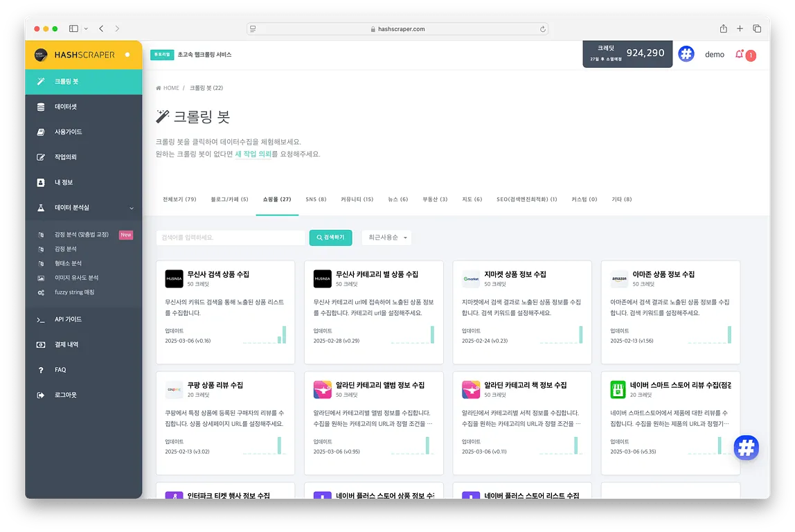Open the 무신사 검색 상품 수집 card
Image resolution: width=795 pixels, height=532 pixels.
pos(225,312)
